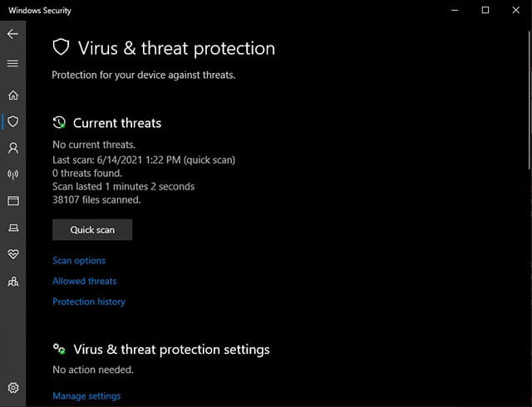Maximize the Windows Security window
The height and width of the screenshot is (407, 532).
pyautogui.click(x=485, y=10)
